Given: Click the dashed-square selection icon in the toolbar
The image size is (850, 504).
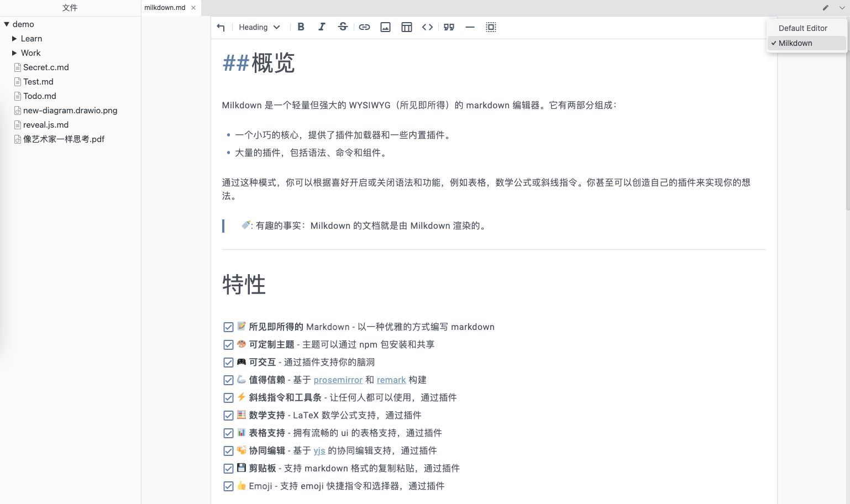Looking at the screenshot, I should pos(491,27).
